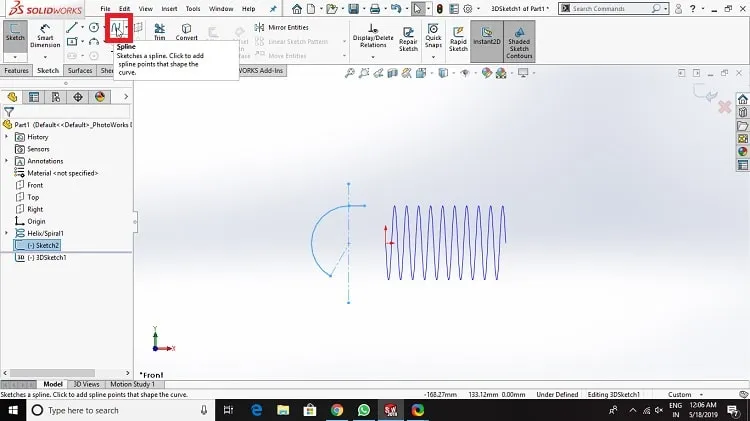Open the ConfigurationManager tab icon
750x421 pixels.
pos(56,97)
